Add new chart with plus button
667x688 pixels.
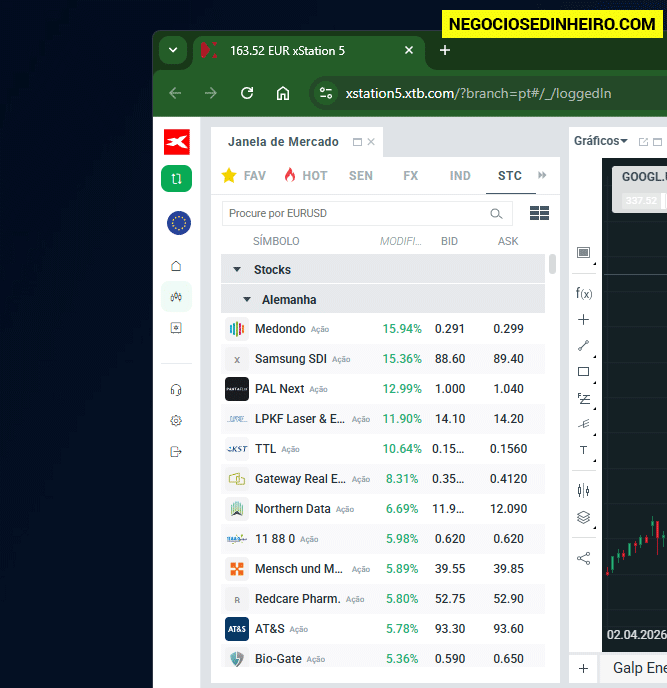584,669
